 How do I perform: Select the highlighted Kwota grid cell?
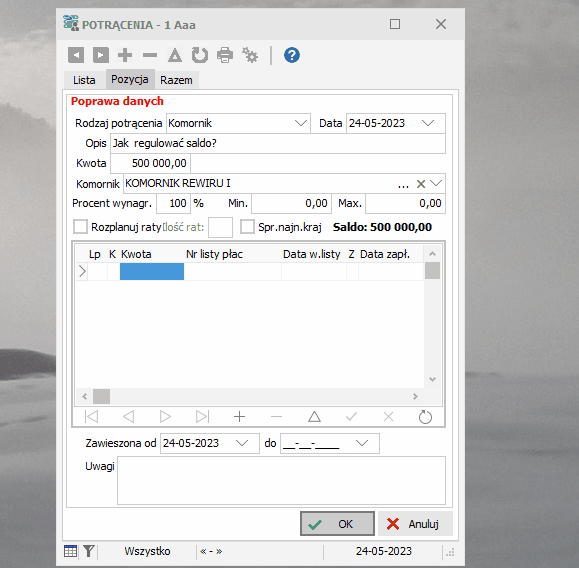[152, 271]
